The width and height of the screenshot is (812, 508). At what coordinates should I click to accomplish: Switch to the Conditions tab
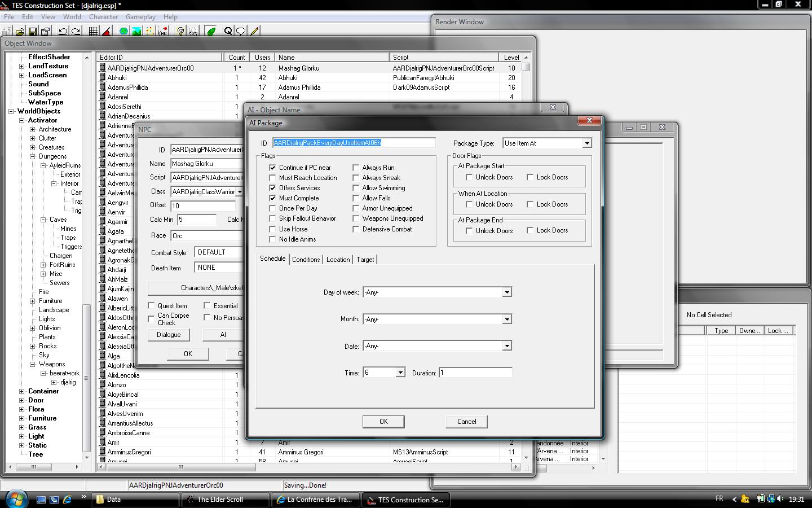[x=306, y=260]
